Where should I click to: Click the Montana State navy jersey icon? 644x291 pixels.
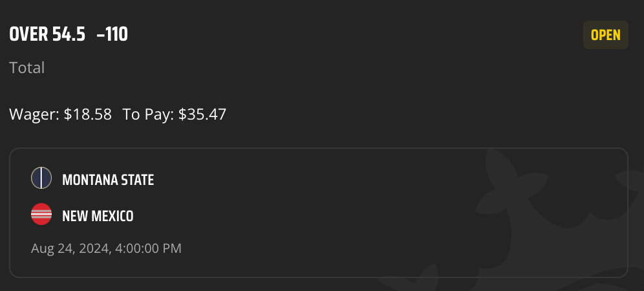(x=41, y=178)
